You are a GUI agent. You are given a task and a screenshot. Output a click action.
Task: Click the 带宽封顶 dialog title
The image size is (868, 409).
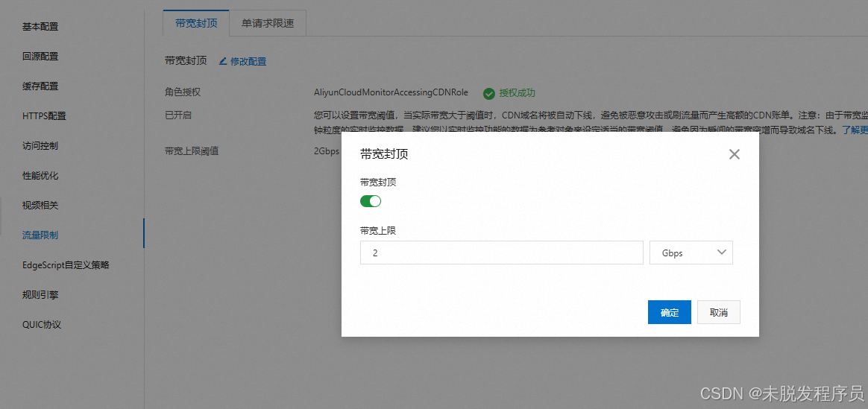[384, 154]
